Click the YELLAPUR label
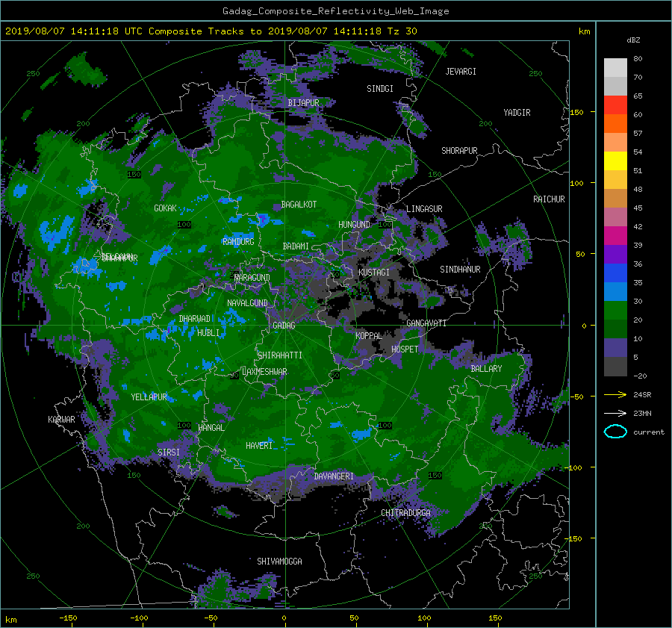Screen dimensions: 672x628 (x=149, y=397)
